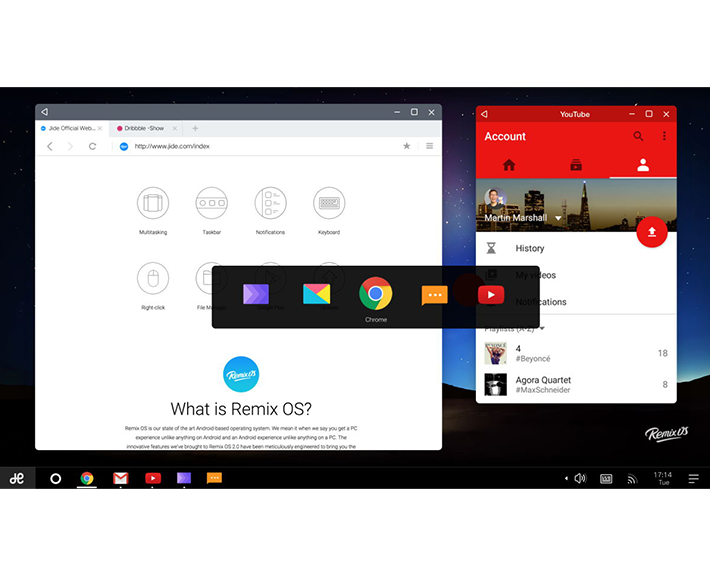Screen dimensions: 710x575
Task: Select orange chat app in switcher
Action: click(435, 295)
